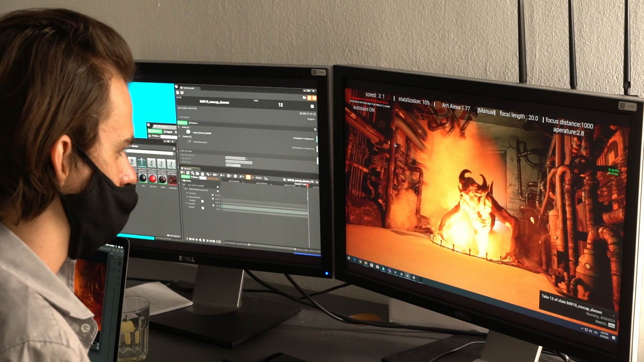
Task: Toggle the orange take review button
Action: (309, 98)
